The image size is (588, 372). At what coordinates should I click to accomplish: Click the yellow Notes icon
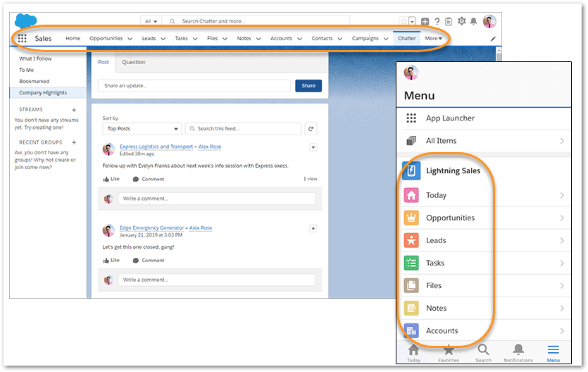click(x=411, y=309)
